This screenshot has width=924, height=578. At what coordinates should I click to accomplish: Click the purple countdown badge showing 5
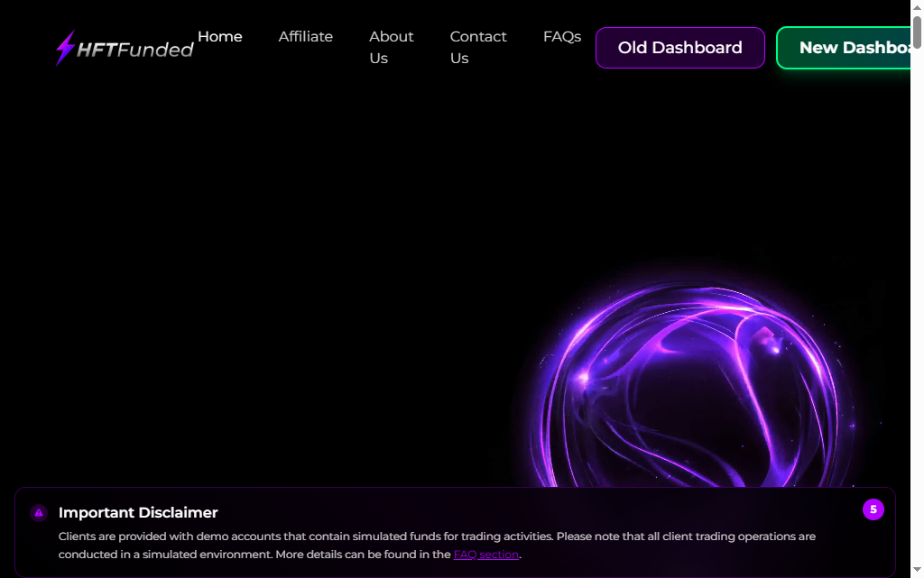873,509
